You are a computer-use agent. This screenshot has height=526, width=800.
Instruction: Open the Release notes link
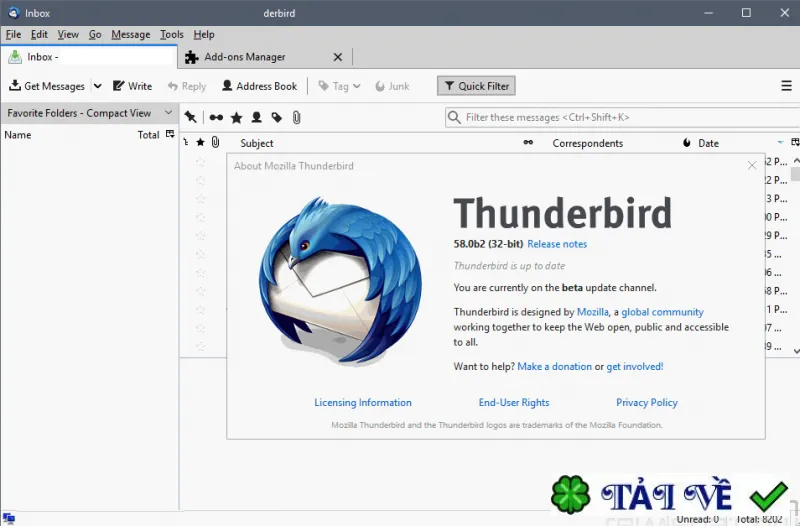(557, 244)
